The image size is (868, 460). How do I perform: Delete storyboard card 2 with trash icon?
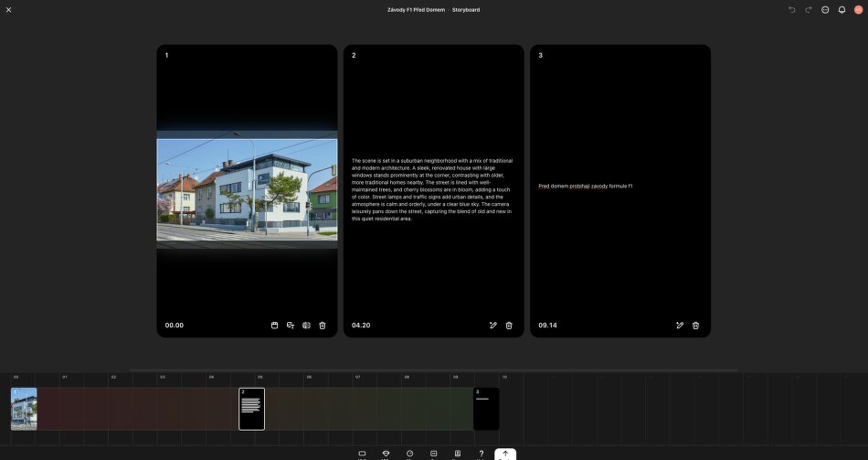(509, 326)
